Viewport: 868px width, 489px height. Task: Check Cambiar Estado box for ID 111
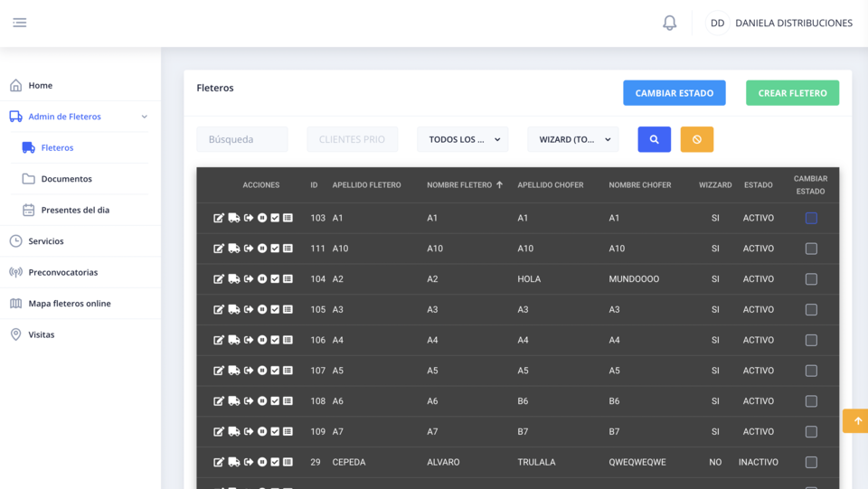click(811, 249)
